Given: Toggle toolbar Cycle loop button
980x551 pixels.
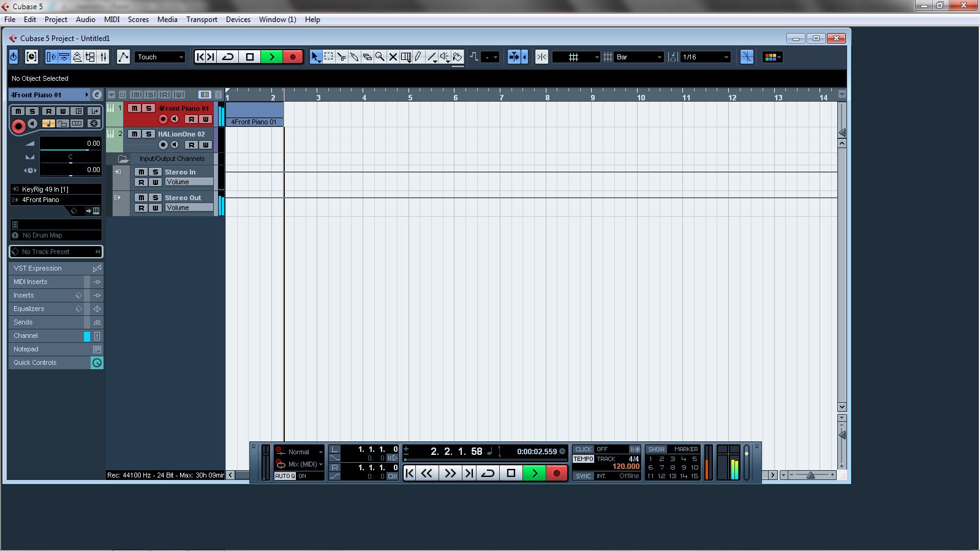Looking at the screenshot, I should [228, 57].
